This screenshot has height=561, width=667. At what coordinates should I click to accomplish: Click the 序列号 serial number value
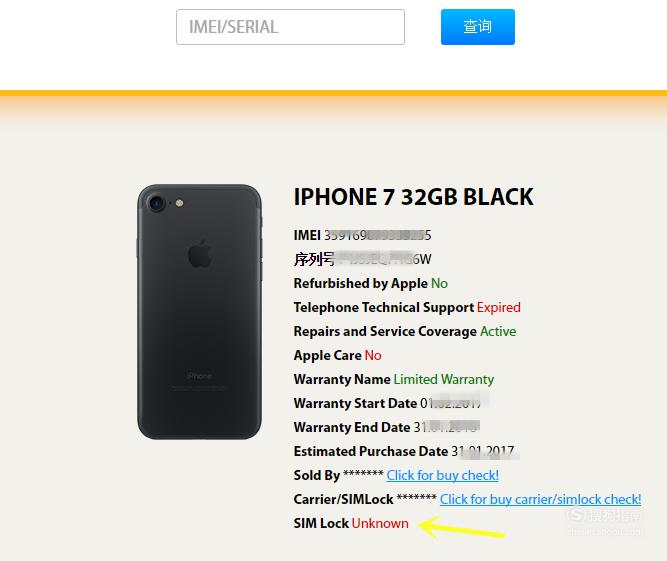tap(383, 259)
